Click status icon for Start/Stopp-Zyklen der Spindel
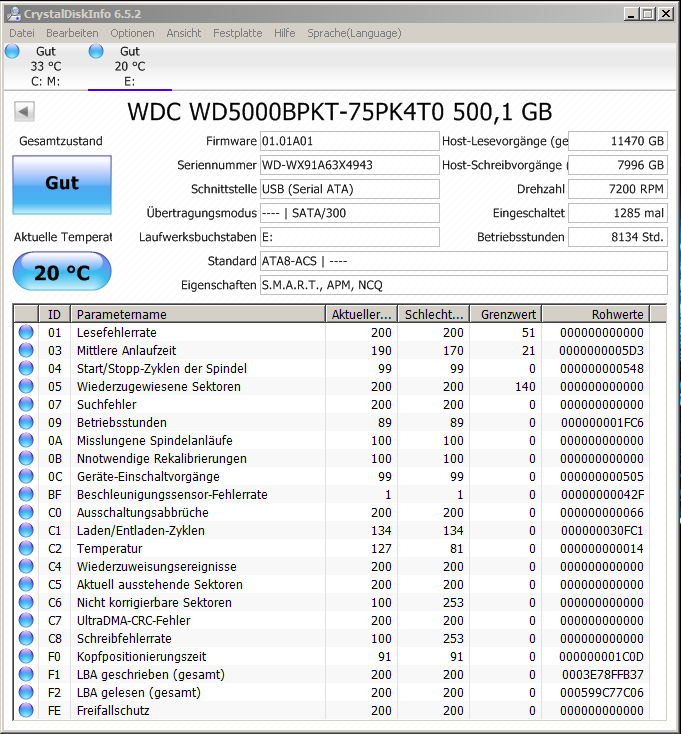The width and height of the screenshot is (681, 734). [26, 368]
